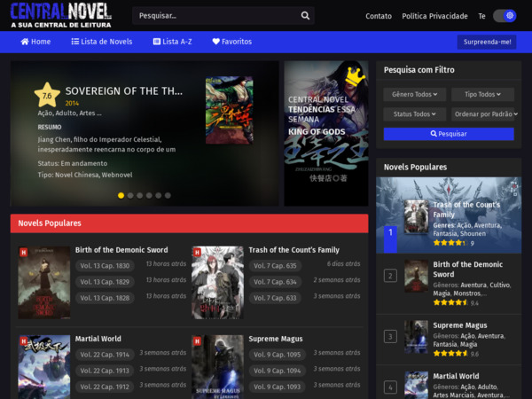Select the first yellow slider dot
532x399 pixels.
(121, 195)
